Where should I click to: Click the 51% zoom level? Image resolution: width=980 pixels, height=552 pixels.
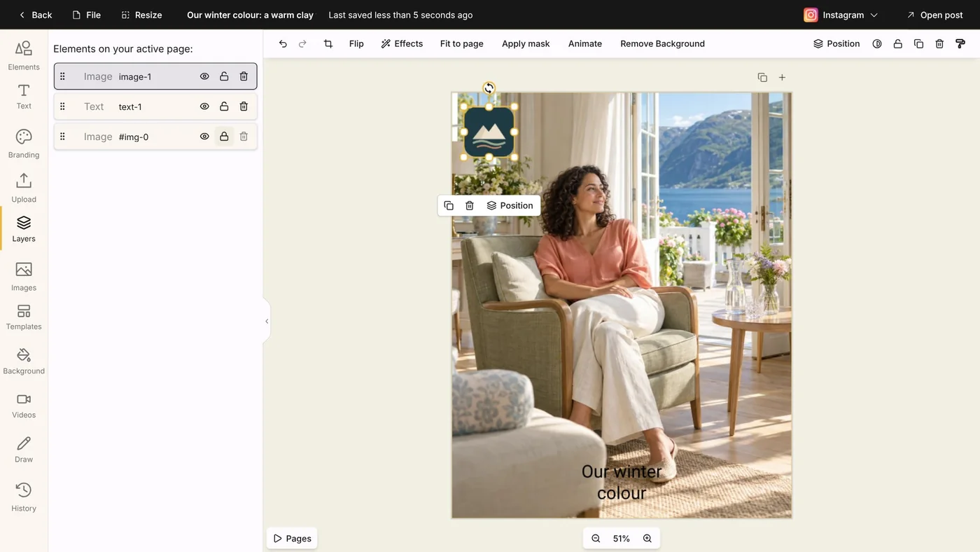pyautogui.click(x=622, y=539)
